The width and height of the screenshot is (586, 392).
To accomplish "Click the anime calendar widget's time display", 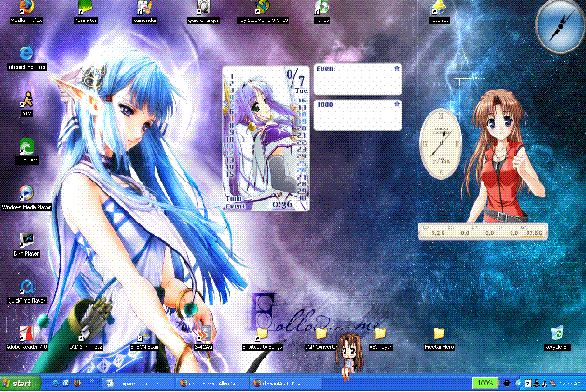I will [281, 205].
